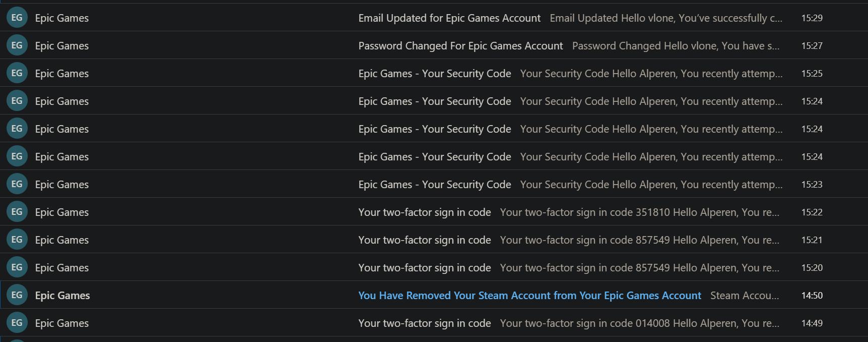Click EG avatar of 15:20 two-factor email

(x=17, y=267)
